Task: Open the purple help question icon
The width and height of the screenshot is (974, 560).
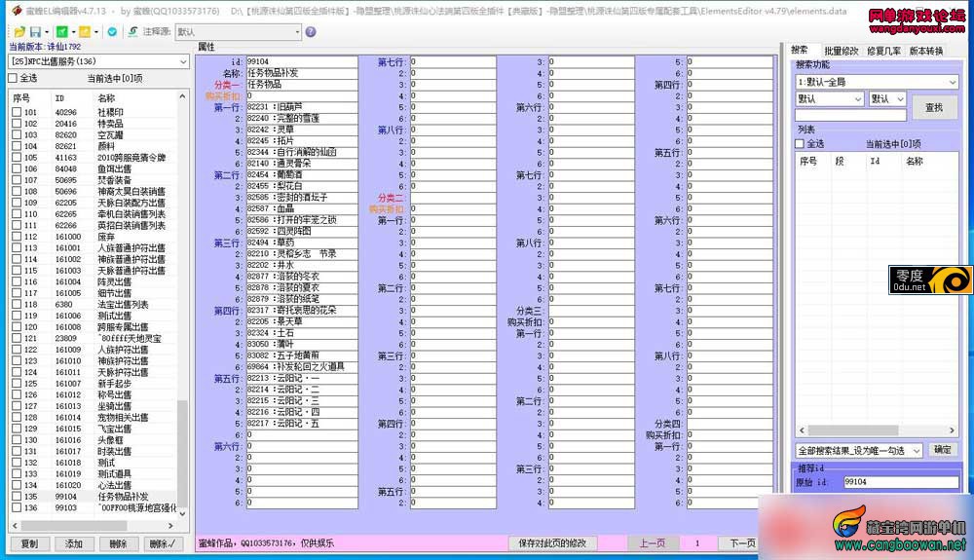Action: (x=311, y=32)
